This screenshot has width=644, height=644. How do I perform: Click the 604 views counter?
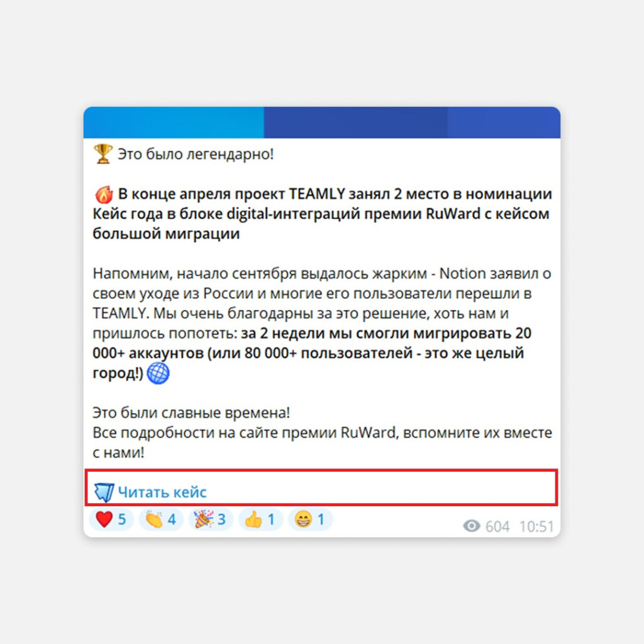497,526
